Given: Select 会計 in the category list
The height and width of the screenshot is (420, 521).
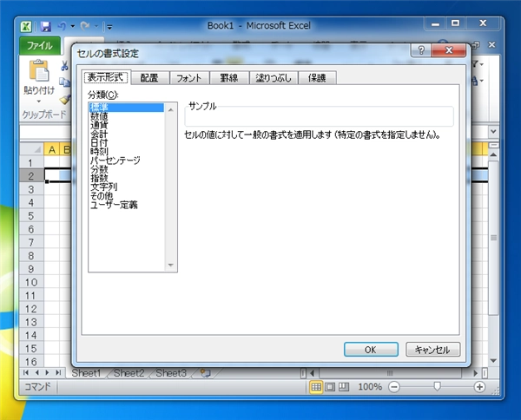Looking at the screenshot, I should (x=126, y=135).
